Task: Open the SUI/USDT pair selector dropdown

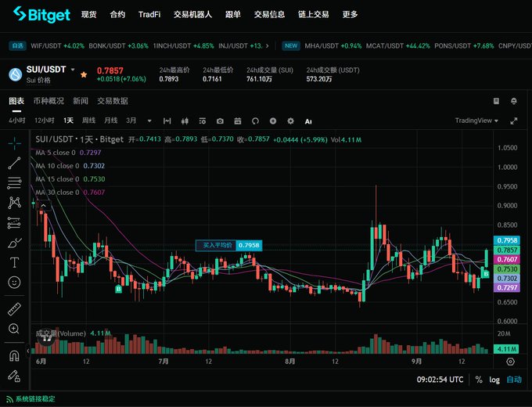Action: coord(73,69)
